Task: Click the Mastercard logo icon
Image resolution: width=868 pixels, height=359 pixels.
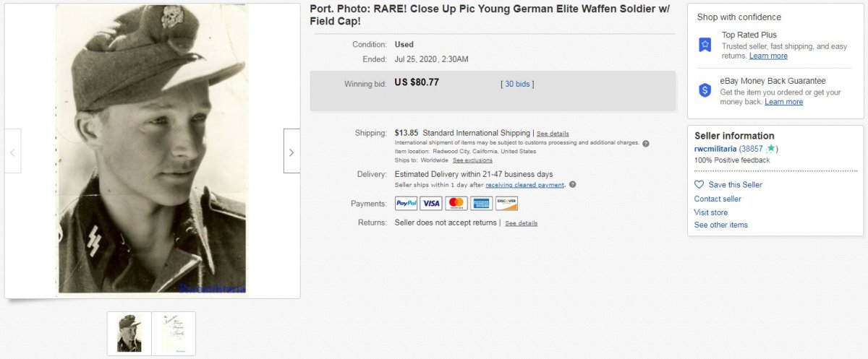Action: click(x=456, y=203)
